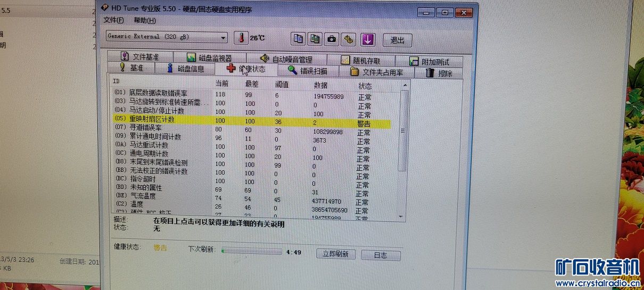
Task: Switch to the 附加测试 tab
Action: tap(430, 61)
